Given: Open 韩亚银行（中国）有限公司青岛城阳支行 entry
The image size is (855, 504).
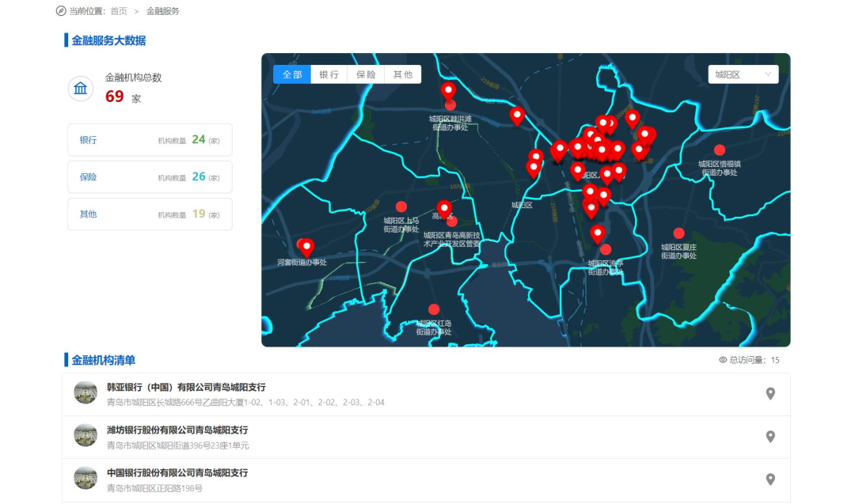Looking at the screenshot, I should click(x=186, y=388).
